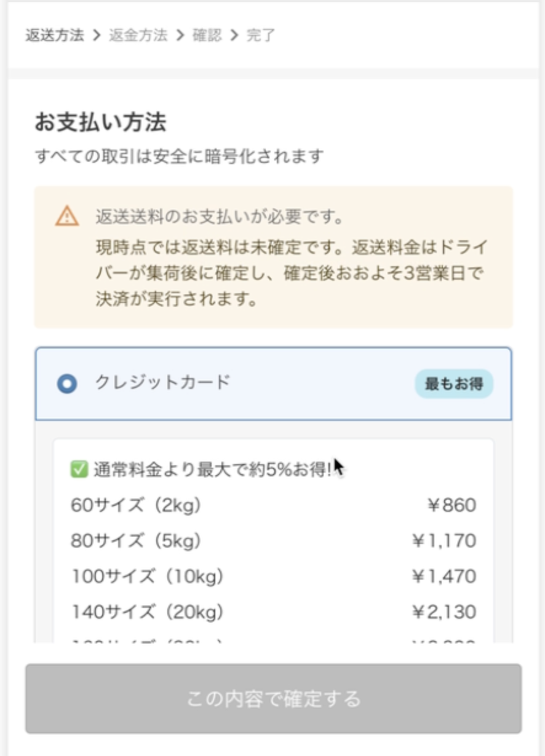Click the chevron after 返金方法
545x756 pixels.
click(180, 36)
